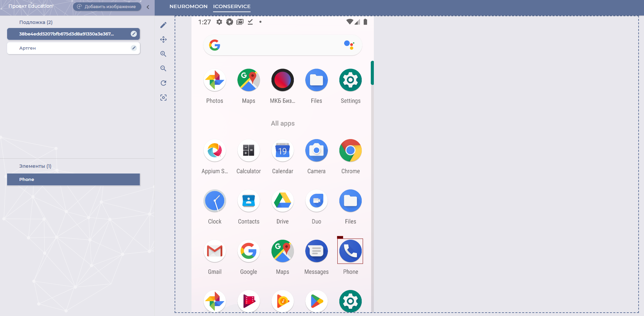
Task: Open the Files app next to Duo
Action: pyautogui.click(x=351, y=201)
